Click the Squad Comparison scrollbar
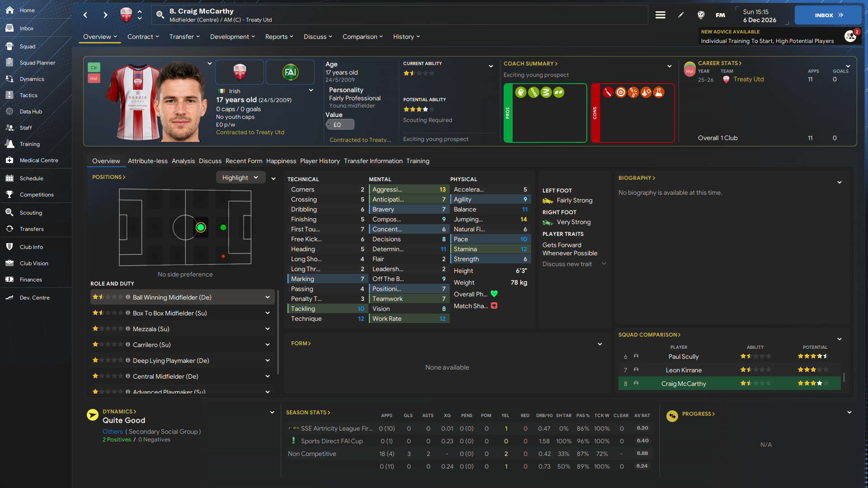 pyautogui.click(x=844, y=377)
